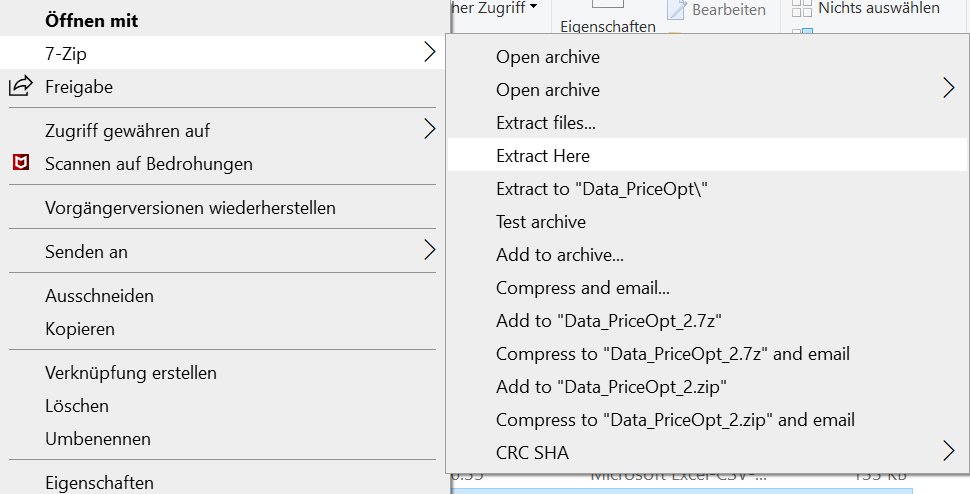Viewport: 970px width, 494px height.
Task: Choose Add to "Data_PriceOpt_2.7z"
Action: click(609, 321)
